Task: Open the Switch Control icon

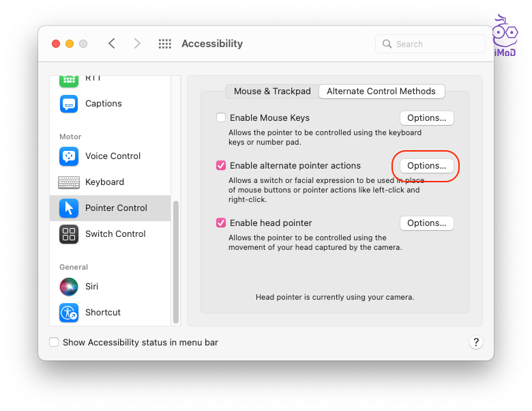Action: click(69, 234)
